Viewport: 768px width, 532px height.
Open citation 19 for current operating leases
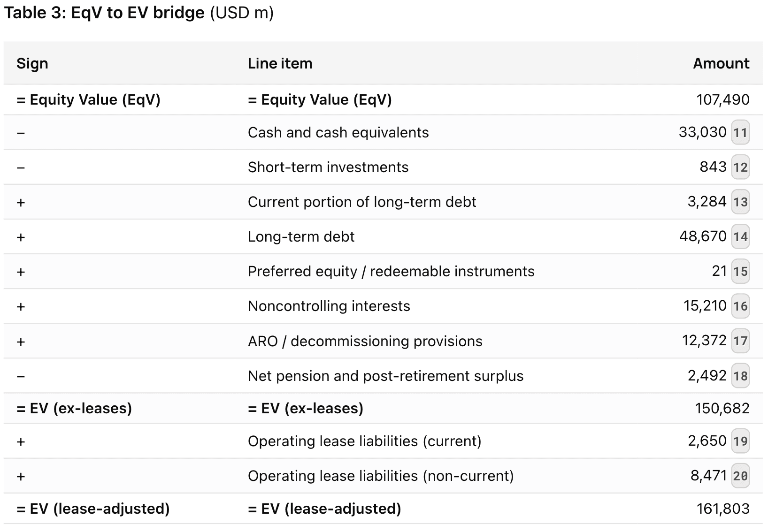pos(740,441)
